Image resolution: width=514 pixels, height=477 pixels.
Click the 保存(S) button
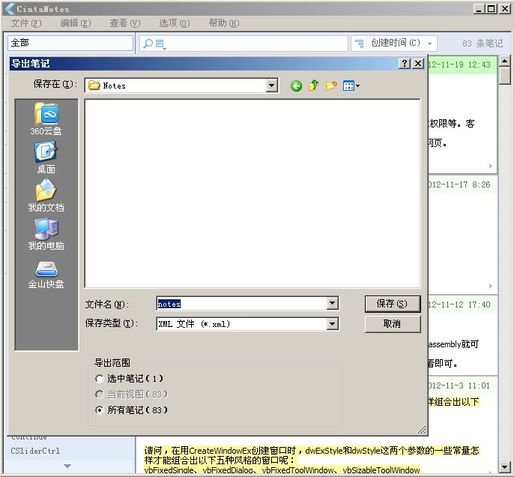[393, 304]
